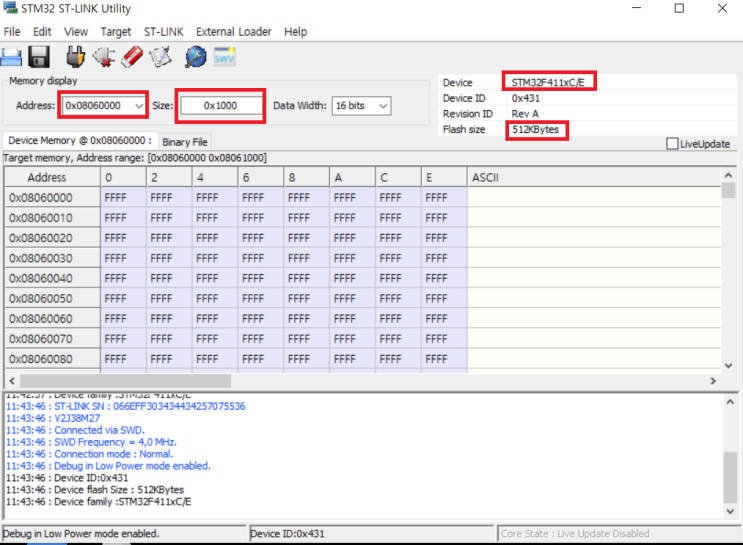Image resolution: width=743 pixels, height=545 pixels.
Task: Connect to the target with plug icon
Action: point(75,57)
